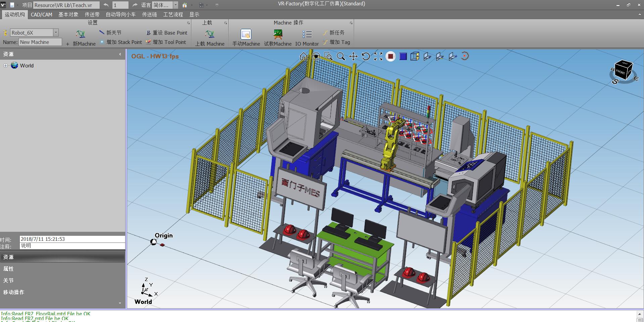Click the undo arrow in title bar
The image size is (644, 322).
click(x=106, y=5)
